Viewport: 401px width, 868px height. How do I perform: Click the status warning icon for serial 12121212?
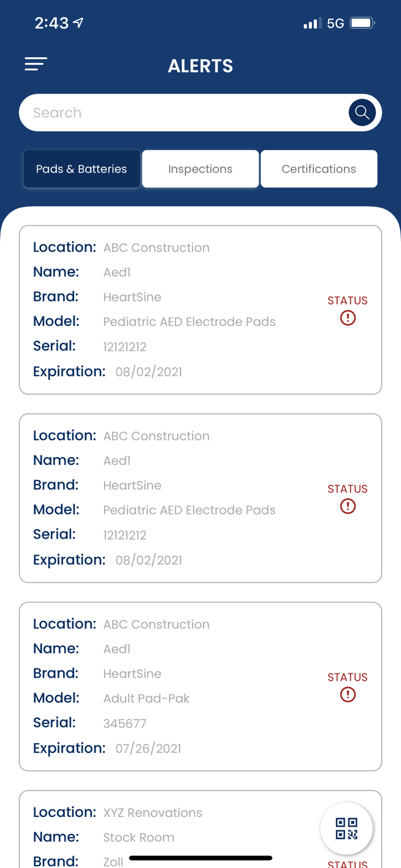click(x=348, y=318)
